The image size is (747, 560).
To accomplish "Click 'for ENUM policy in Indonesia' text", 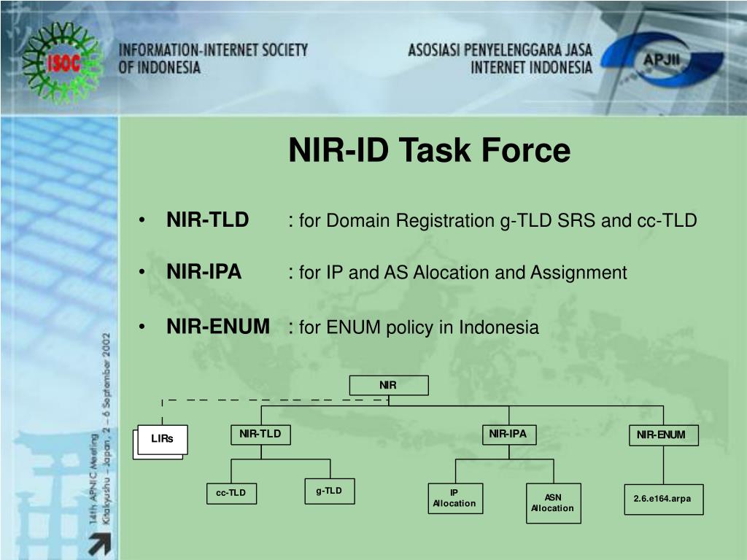I will [x=419, y=327].
